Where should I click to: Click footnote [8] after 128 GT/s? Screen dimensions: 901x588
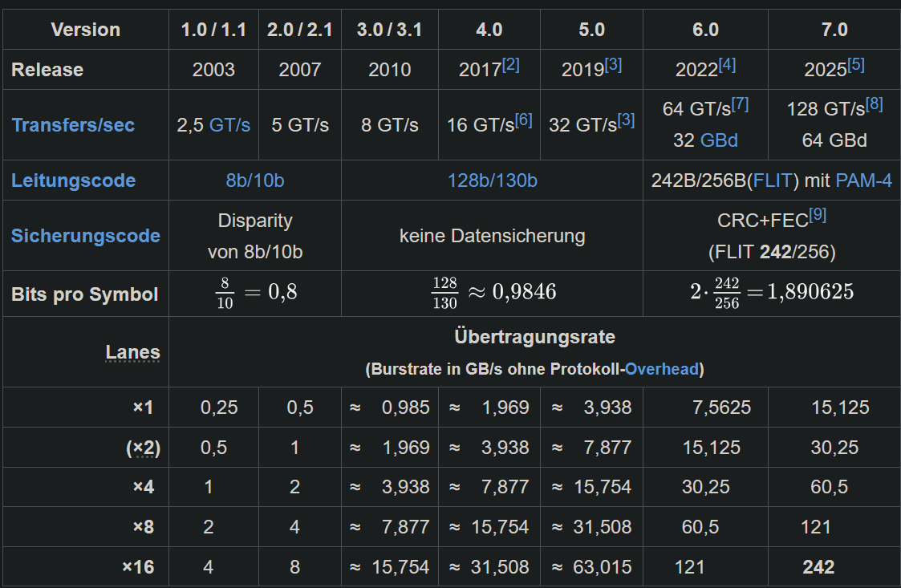[x=874, y=104]
